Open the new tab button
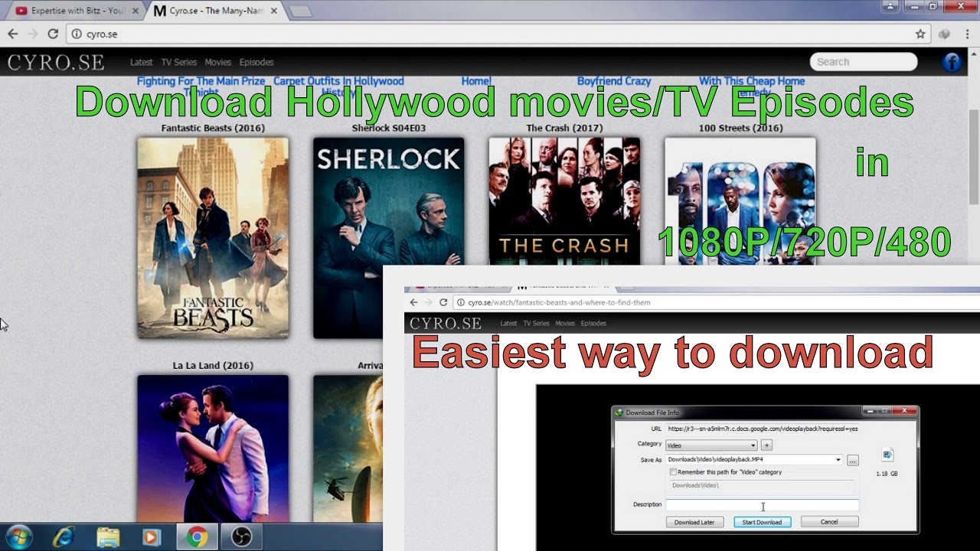 tap(300, 11)
